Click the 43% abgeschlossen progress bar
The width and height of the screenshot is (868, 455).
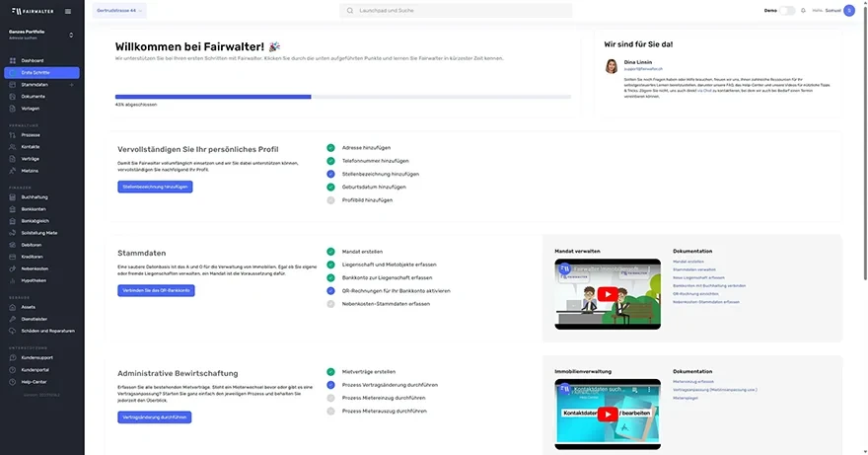(x=343, y=97)
